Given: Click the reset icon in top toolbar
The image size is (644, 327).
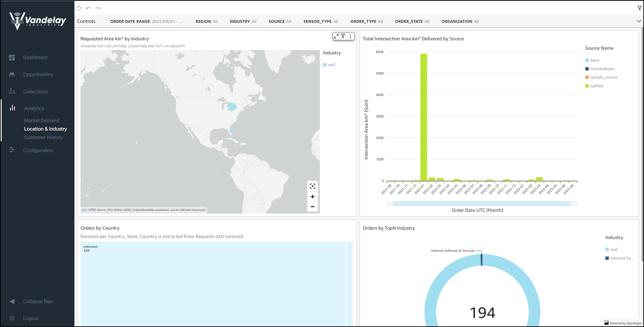Looking at the screenshot, I should [79, 8].
